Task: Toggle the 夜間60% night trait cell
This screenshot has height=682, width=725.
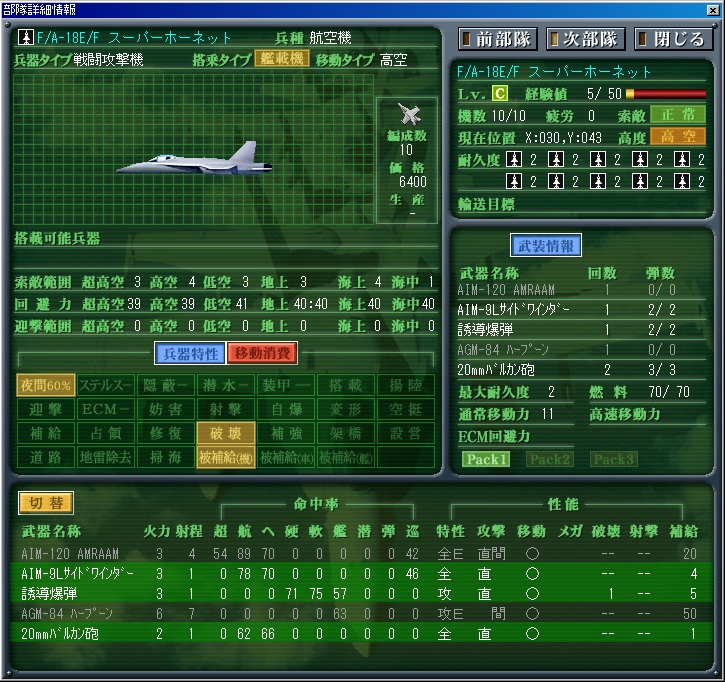Action: pyautogui.click(x=46, y=385)
